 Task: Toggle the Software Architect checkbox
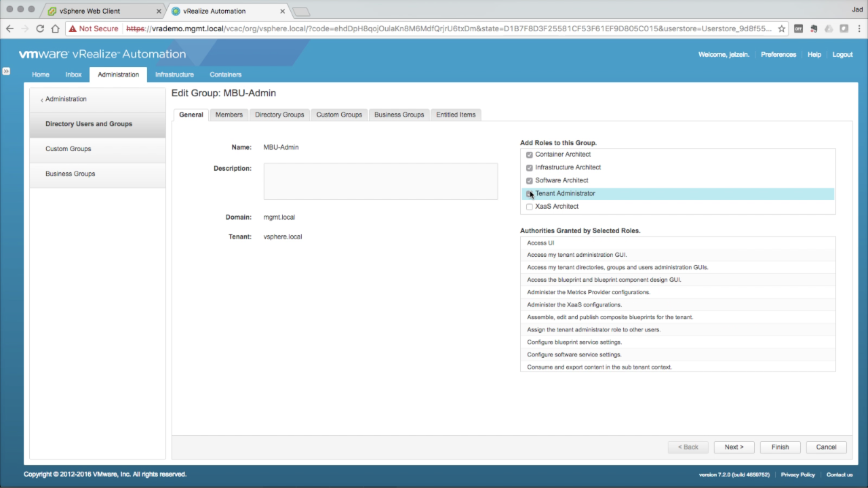click(x=530, y=181)
